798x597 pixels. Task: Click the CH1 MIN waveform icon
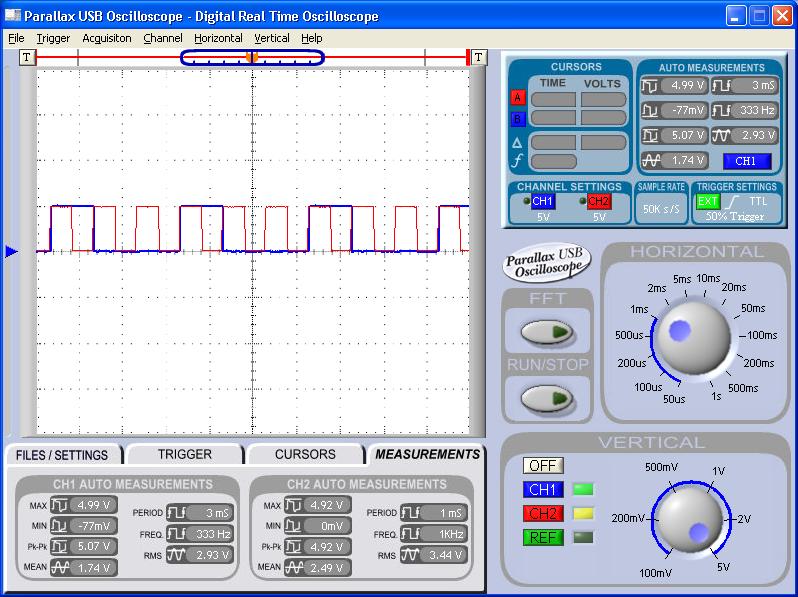click(59, 526)
